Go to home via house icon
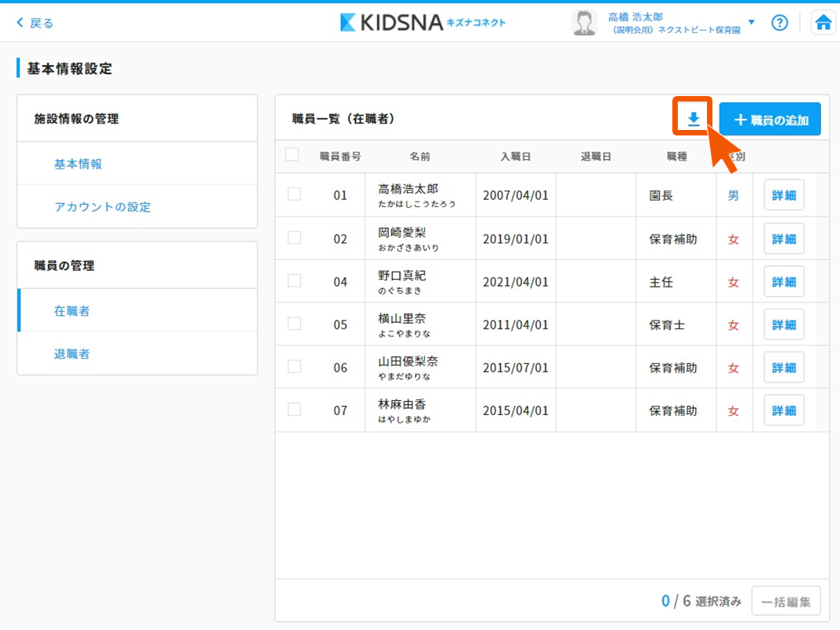 coord(823,23)
